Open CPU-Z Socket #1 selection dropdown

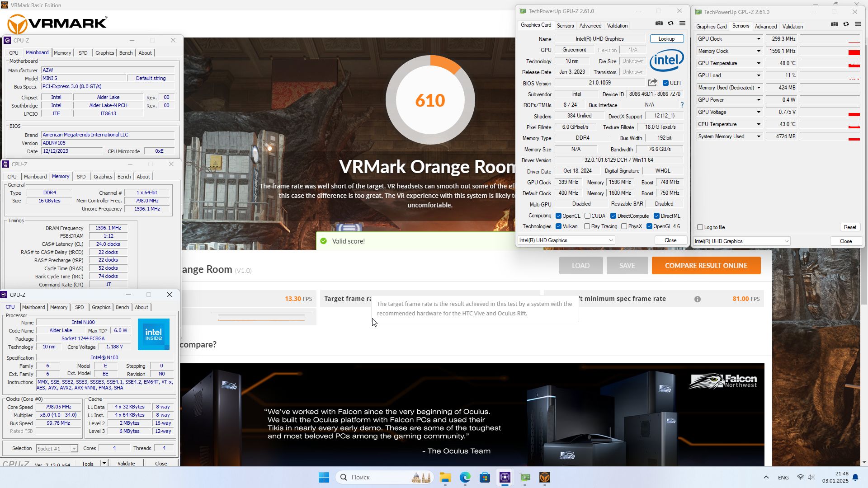pos(57,449)
